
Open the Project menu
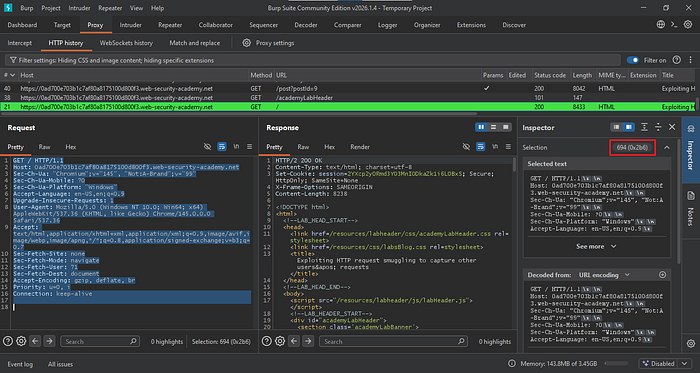tap(51, 8)
